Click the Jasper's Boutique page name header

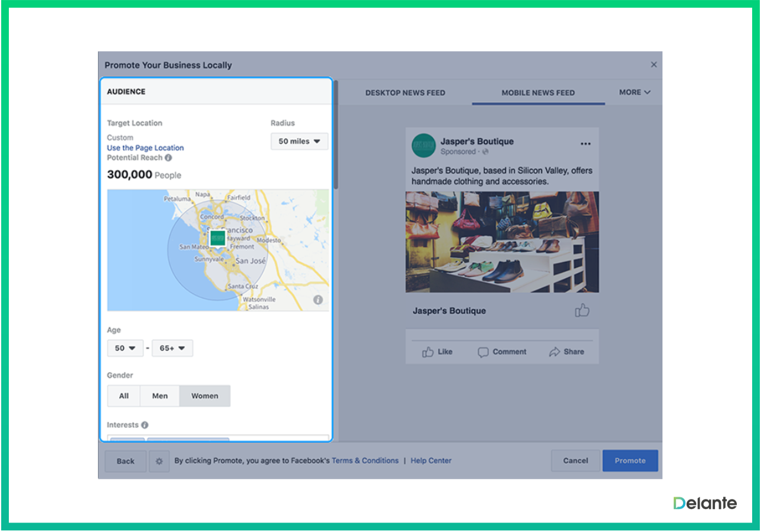click(x=477, y=142)
